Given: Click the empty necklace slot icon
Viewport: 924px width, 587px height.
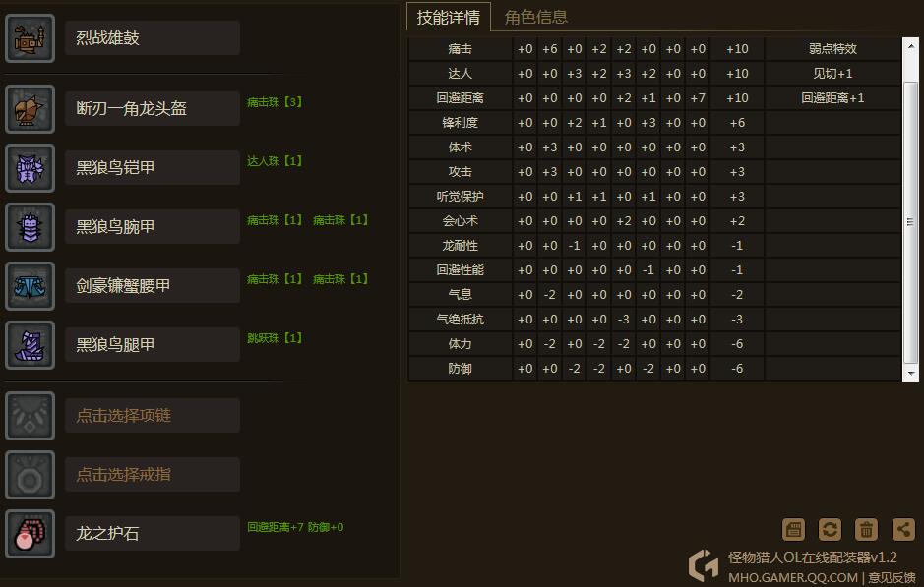Looking at the screenshot, I should pos(31,416).
